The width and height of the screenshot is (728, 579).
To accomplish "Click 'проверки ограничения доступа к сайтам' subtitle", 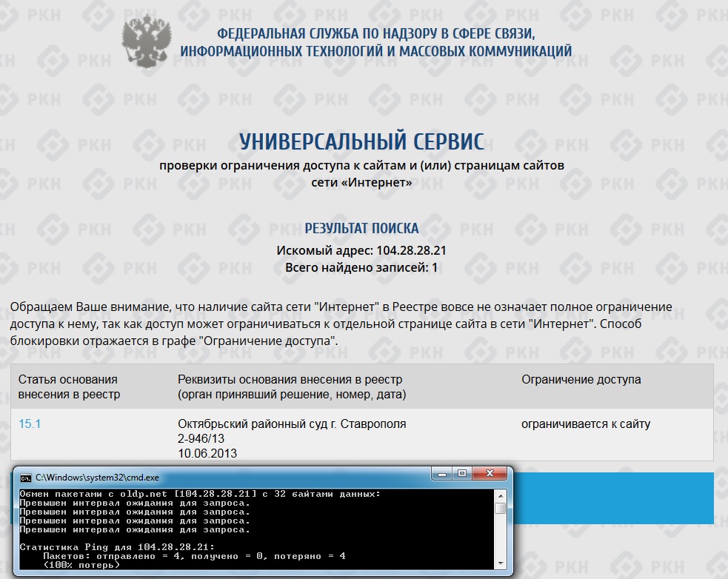I will (361, 174).
